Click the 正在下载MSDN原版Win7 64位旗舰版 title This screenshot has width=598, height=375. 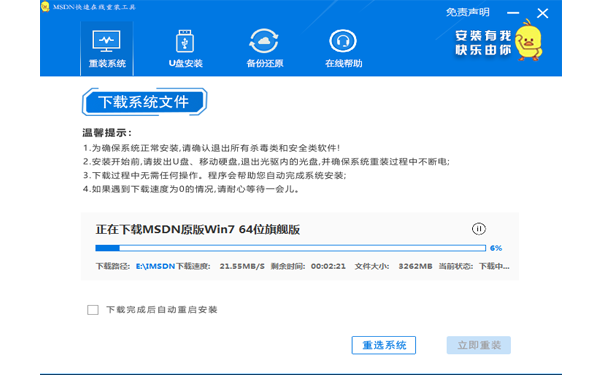198,230
